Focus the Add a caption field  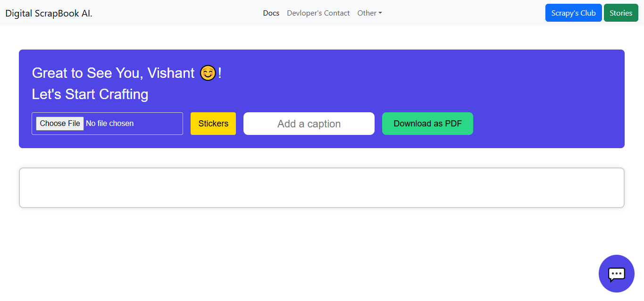(309, 124)
